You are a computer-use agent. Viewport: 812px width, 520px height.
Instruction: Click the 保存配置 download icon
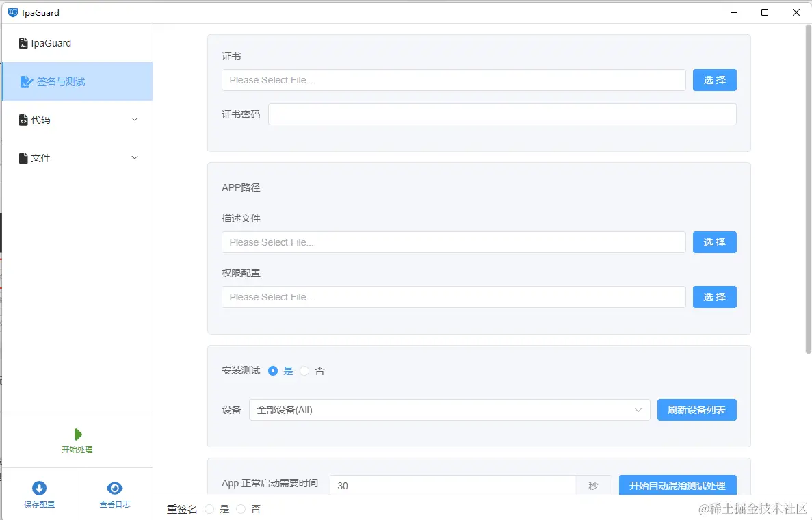tap(39, 487)
